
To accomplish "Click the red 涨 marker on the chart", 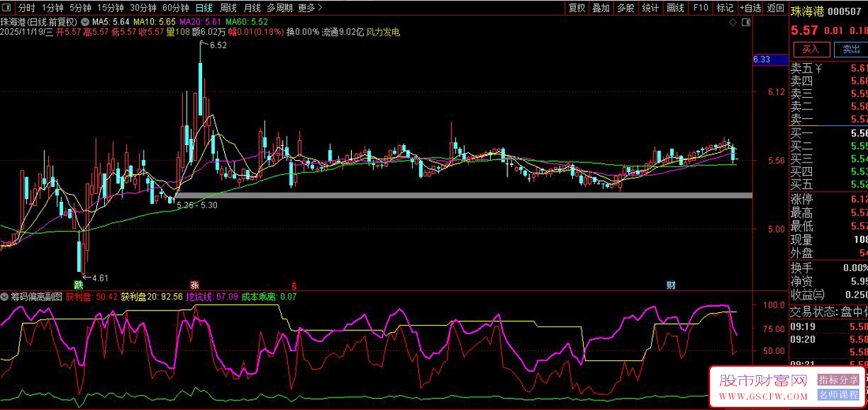I will coord(194,284).
